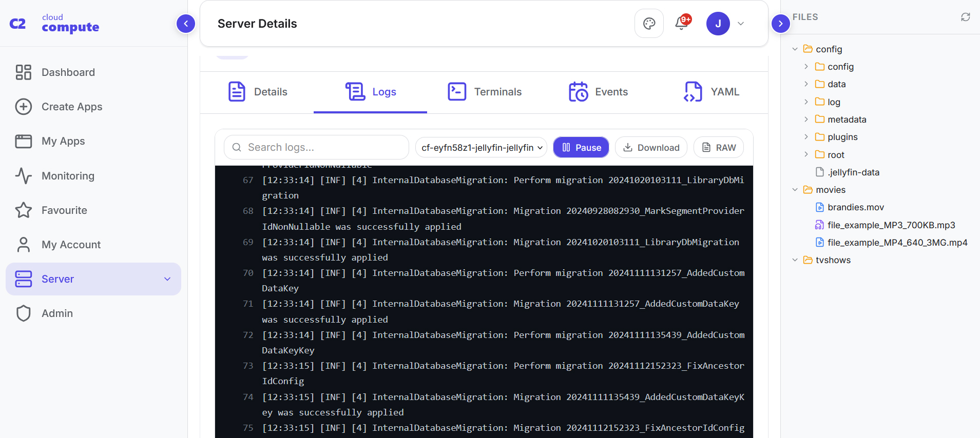This screenshot has height=438, width=980.
Task: Click the YAML tab code file icon
Action: pos(693,92)
